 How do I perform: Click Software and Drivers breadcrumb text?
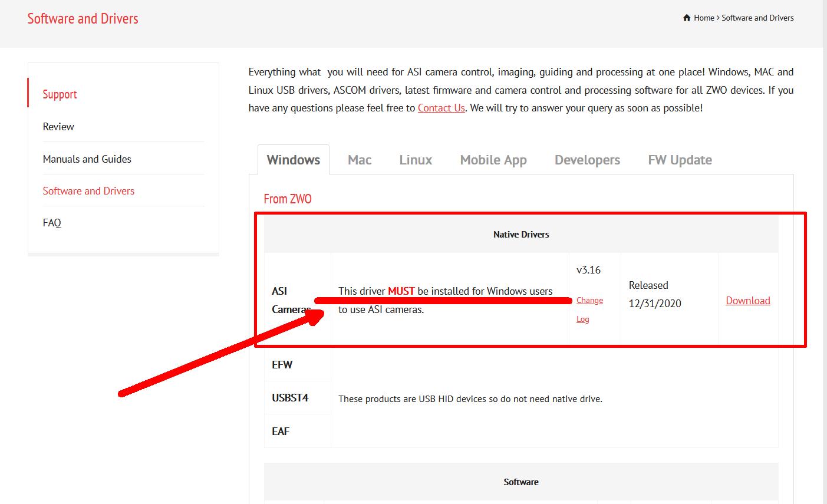tap(757, 18)
